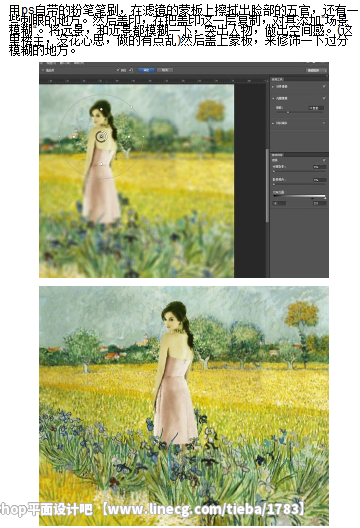The height and width of the screenshot is (528, 360).
Task: Click the Iris Blur amount slider handle
Action: [x=288, y=112]
